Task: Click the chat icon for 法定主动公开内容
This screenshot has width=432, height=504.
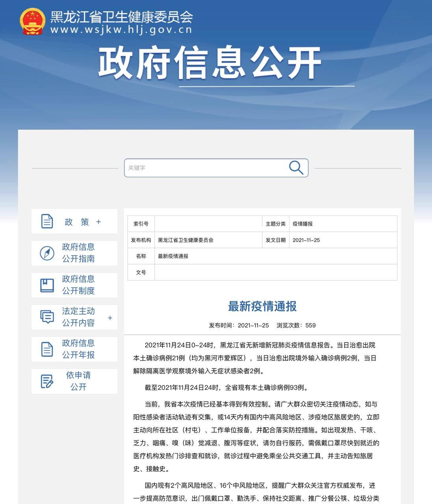Action: point(47,317)
